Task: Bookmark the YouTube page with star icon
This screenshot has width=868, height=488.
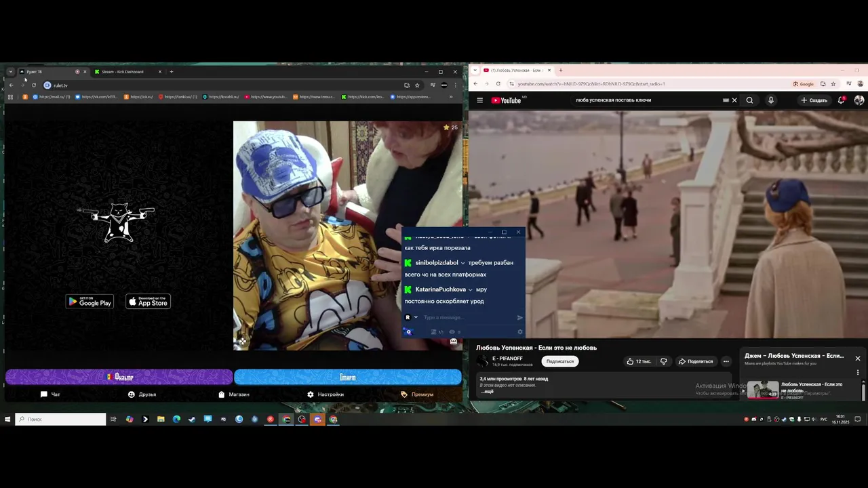Action: point(833,84)
